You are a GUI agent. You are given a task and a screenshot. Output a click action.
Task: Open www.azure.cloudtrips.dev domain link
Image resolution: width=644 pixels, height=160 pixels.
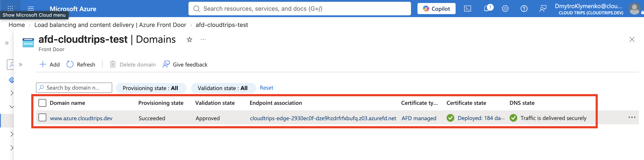pyautogui.click(x=81, y=118)
